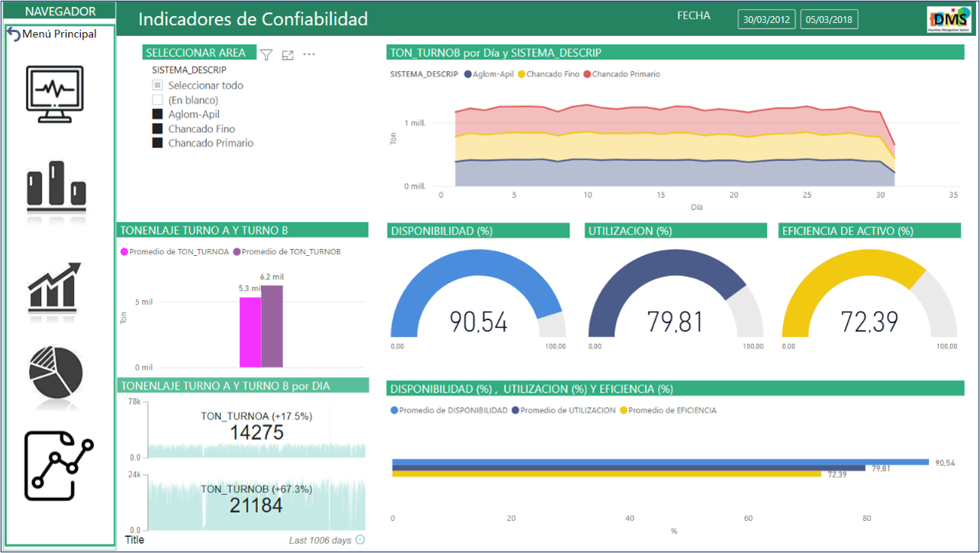Open the pie chart navigator icon
The image size is (980, 553).
[x=56, y=373]
